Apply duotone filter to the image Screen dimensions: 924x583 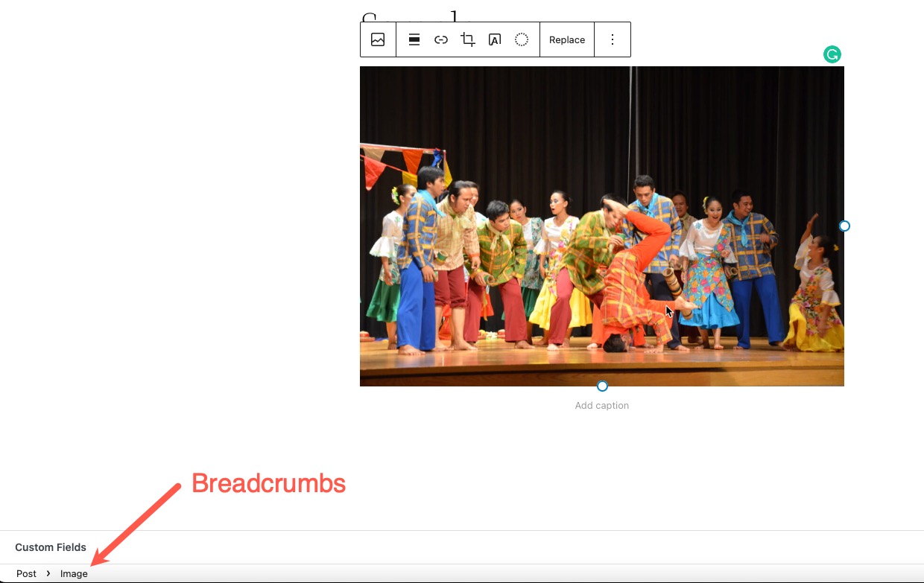522,40
